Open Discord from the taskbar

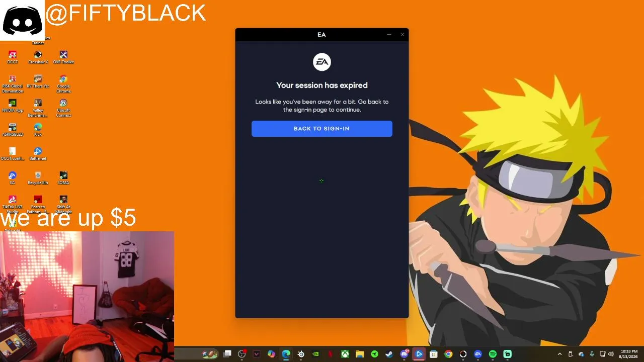pos(404,354)
